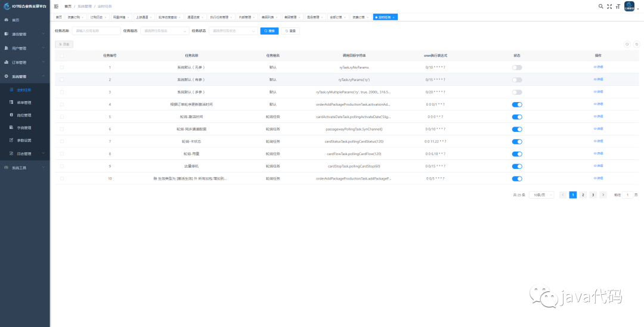Disable status switch for task 7
The width and height of the screenshot is (644, 327).
[x=517, y=142]
